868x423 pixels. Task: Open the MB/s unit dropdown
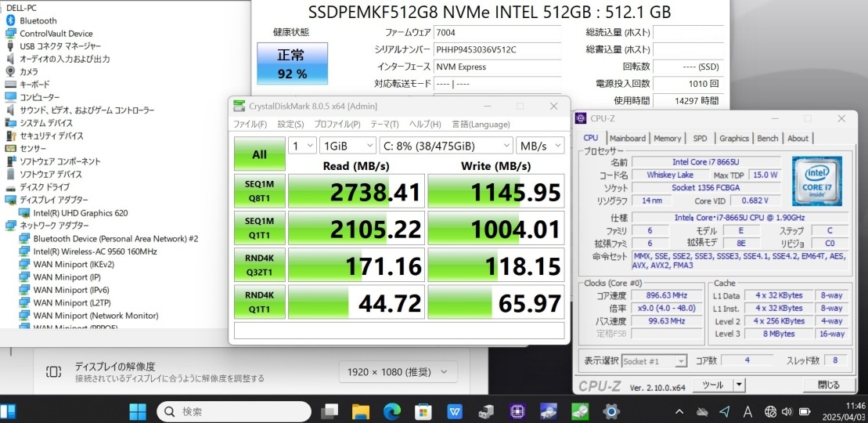[x=540, y=146]
